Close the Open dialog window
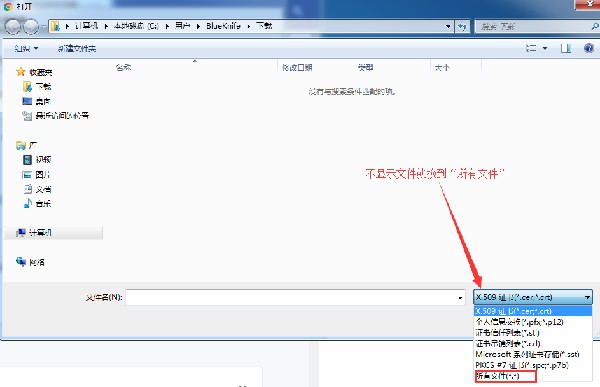The image size is (600, 387). click(589, 4)
